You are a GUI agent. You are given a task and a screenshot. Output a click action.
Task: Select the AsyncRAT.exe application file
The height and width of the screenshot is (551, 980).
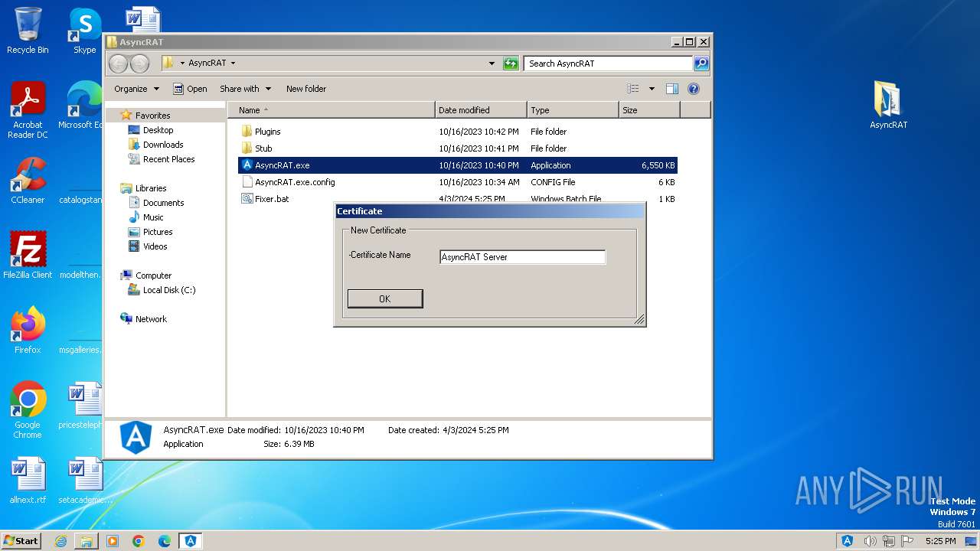(x=458, y=165)
